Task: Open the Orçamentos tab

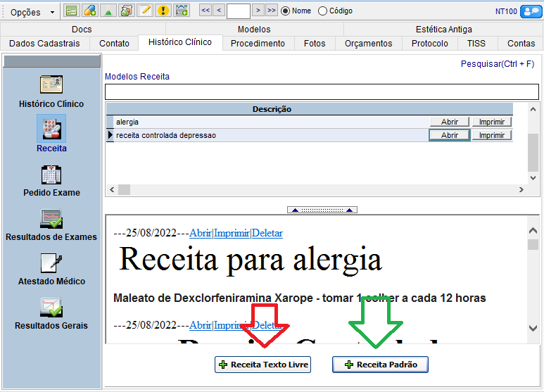Action: 368,43
